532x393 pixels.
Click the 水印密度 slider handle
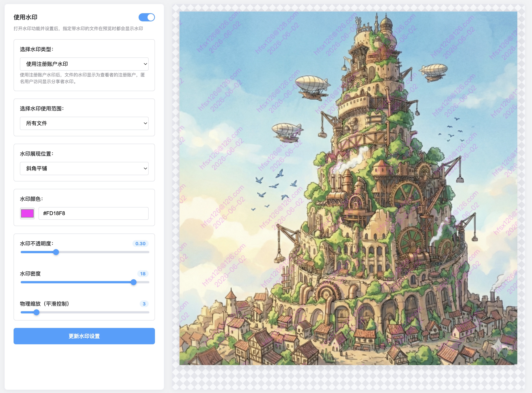pyautogui.click(x=134, y=282)
